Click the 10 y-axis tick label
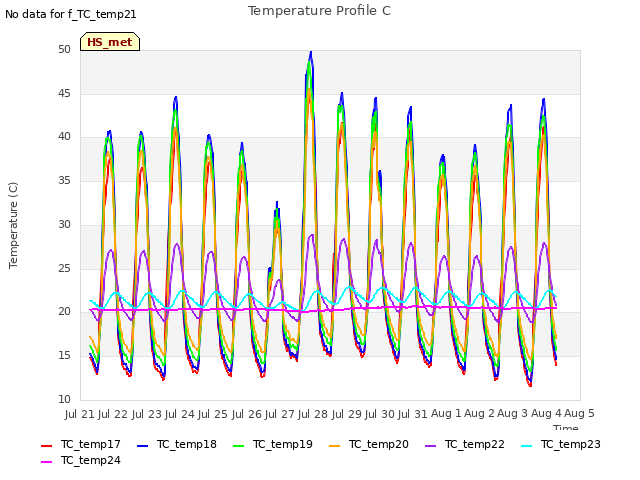Image resolution: width=640 pixels, height=480 pixels. coord(64,399)
